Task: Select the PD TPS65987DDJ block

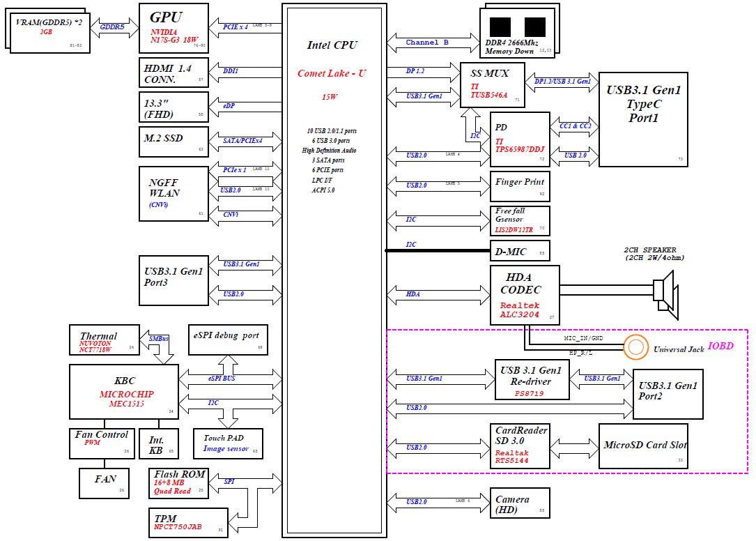Action: [x=519, y=140]
